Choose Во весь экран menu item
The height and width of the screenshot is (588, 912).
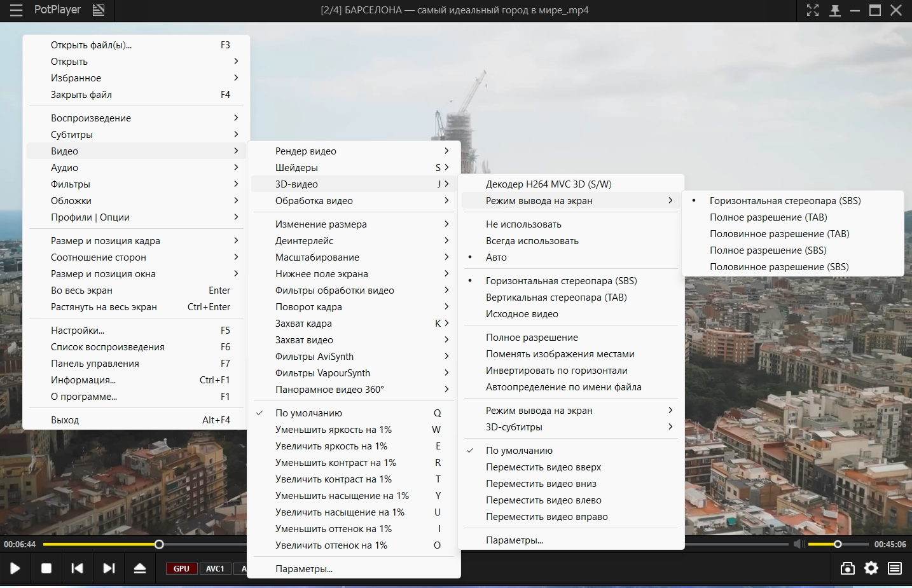(x=136, y=291)
